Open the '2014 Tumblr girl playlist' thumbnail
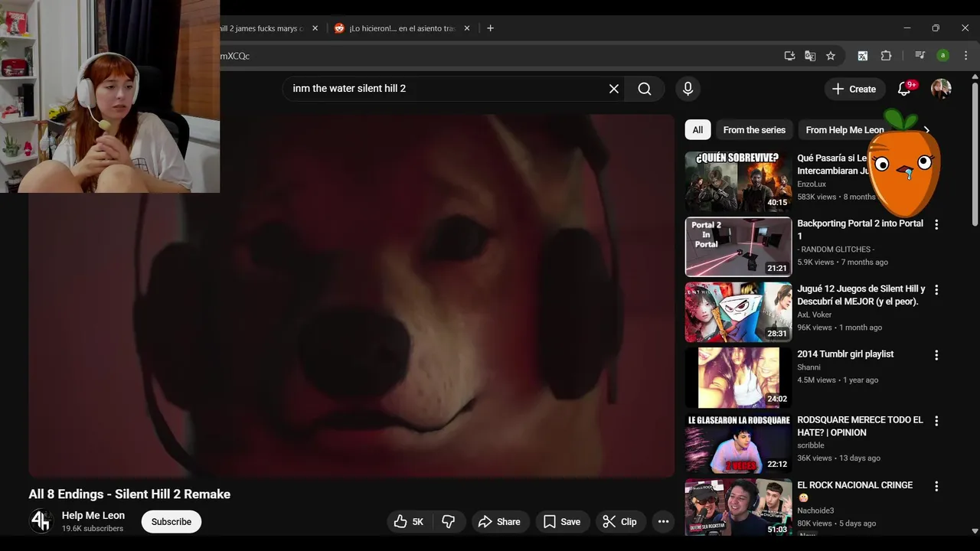 coord(738,377)
